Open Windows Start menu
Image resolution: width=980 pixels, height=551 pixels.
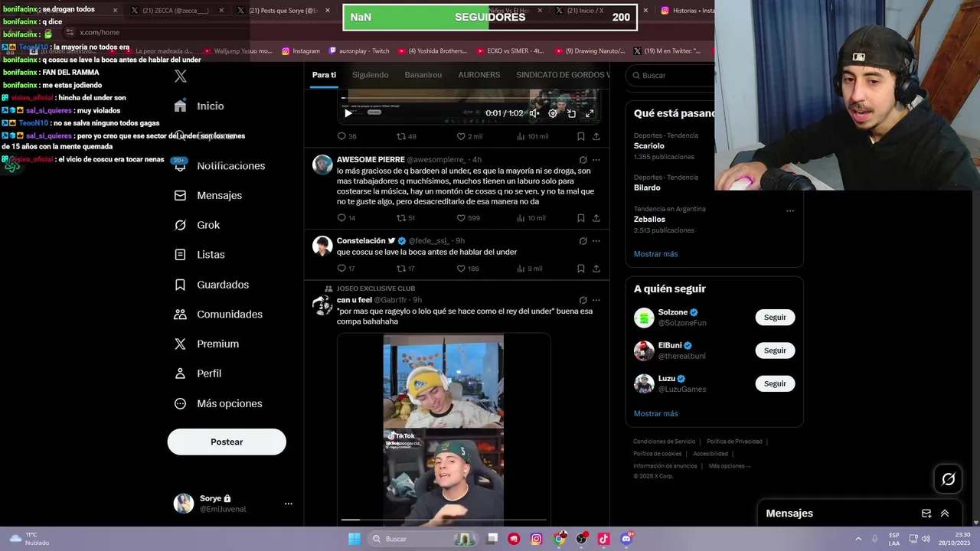click(x=354, y=539)
